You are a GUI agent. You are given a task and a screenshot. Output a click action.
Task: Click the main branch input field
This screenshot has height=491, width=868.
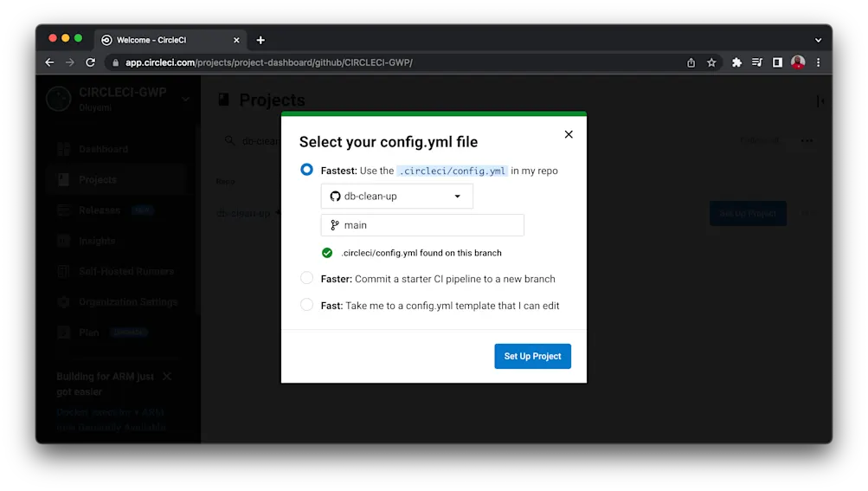422,225
